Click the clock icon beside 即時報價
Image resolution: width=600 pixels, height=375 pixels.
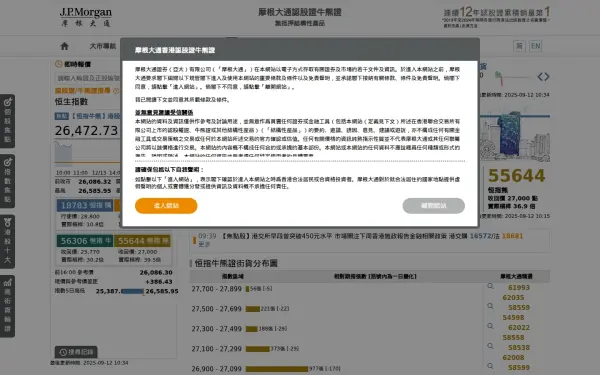click(x=59, y=64)
